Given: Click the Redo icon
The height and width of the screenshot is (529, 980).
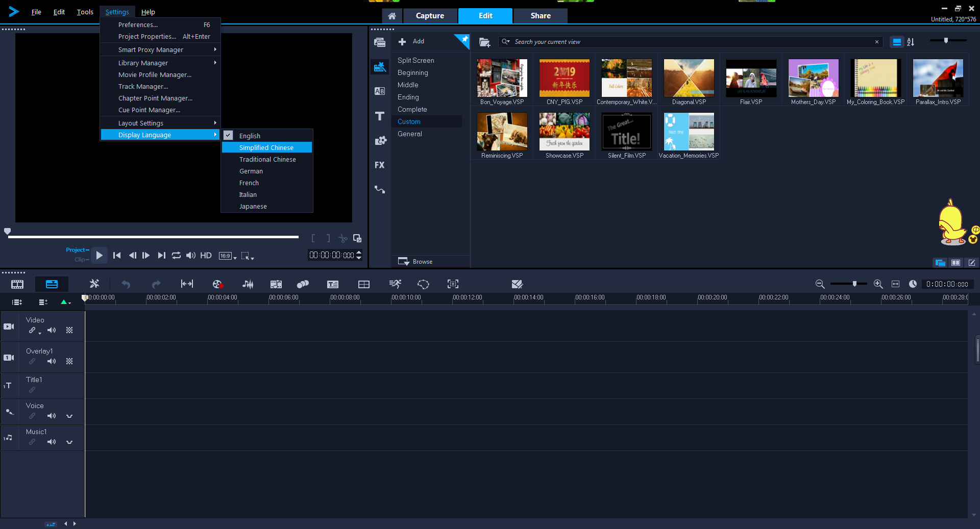Looking at the screenshot, I should [156, 284].
